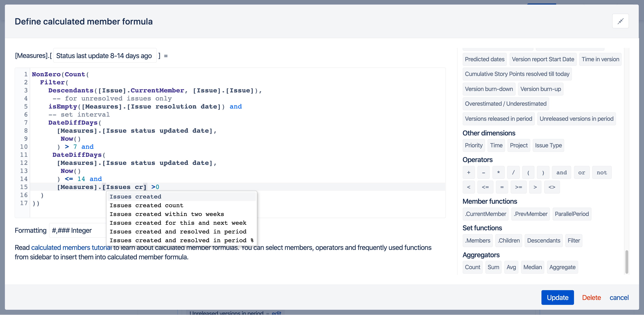Insert the .Children set function
Viewport: 644px width, 315px height.
coord(509,241)
